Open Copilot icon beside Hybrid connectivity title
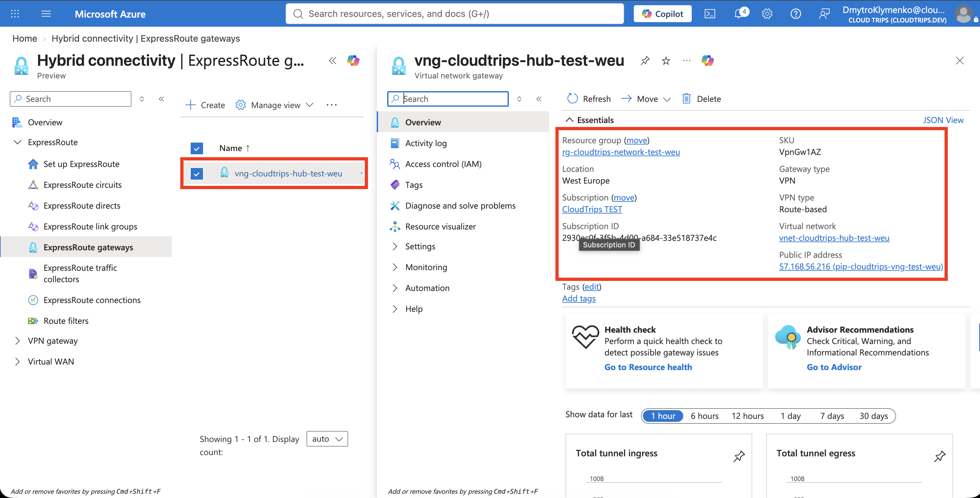This screenshot has height=498, width=980. pos(353,61)
